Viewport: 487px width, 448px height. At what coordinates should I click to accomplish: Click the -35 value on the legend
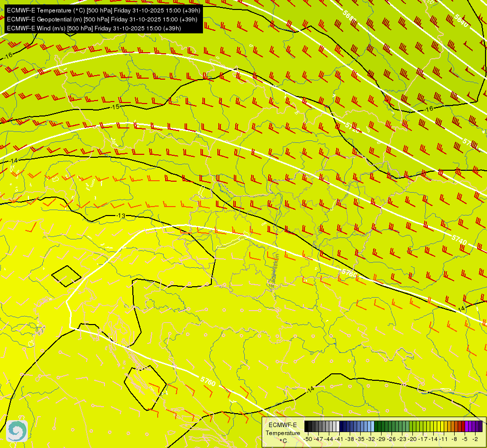360,439
